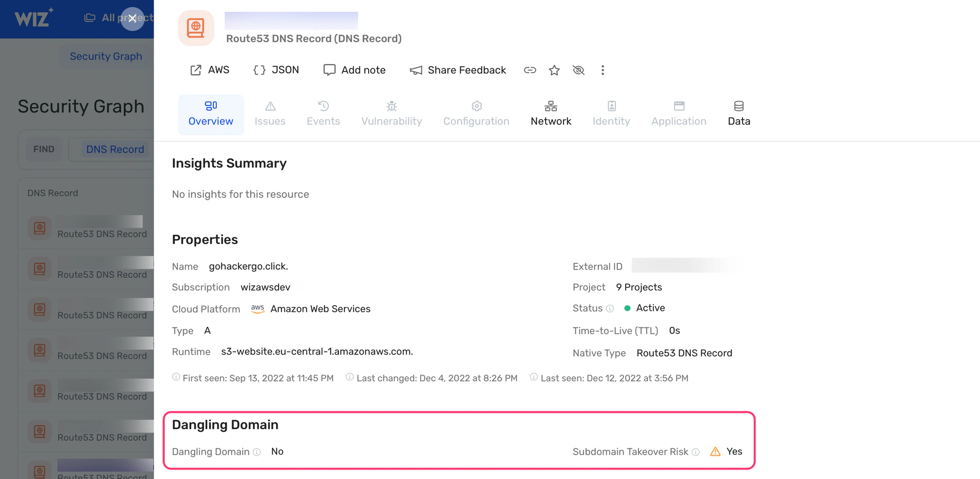Image resolution: width=980 pixels, height=479 pixels.
Task: Switch to the Events tab
Action: (323, 114)
